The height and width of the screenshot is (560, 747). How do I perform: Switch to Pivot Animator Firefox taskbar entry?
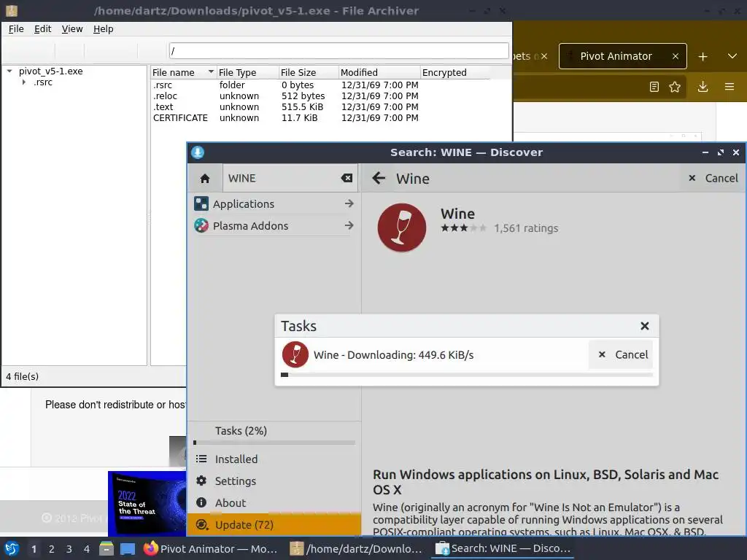pyautogui.click(x=211, y=549)
